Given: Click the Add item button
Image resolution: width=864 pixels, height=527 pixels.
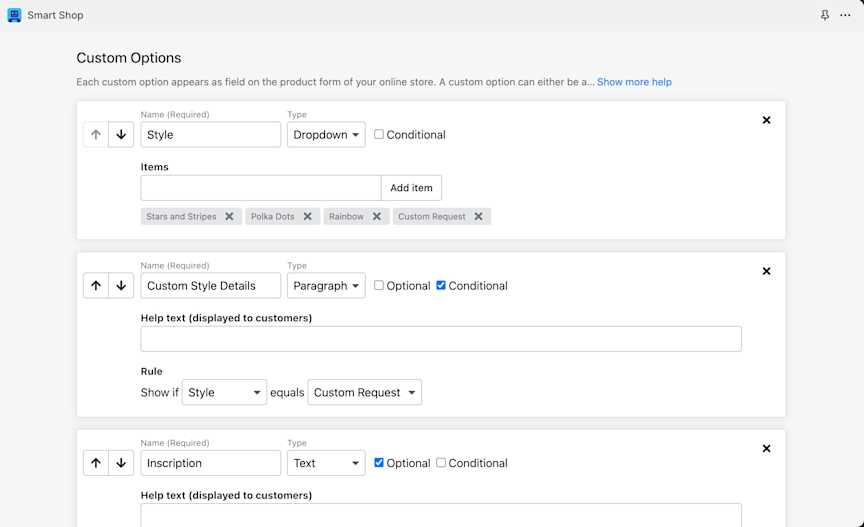Looking at the screenshot, I should pos(411,188).
